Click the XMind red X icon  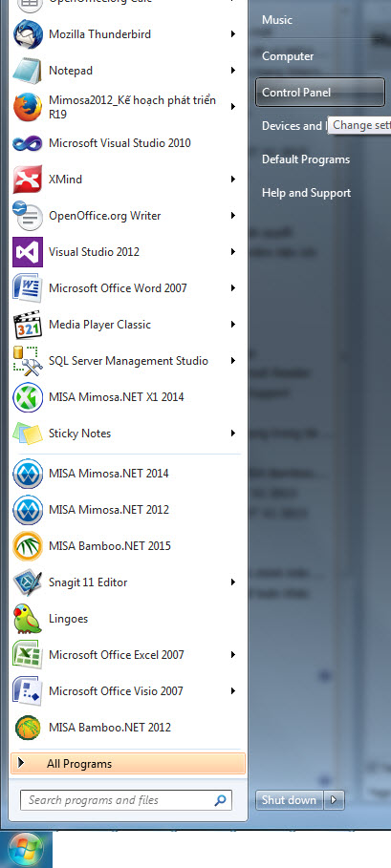click(x=27, y=180)
